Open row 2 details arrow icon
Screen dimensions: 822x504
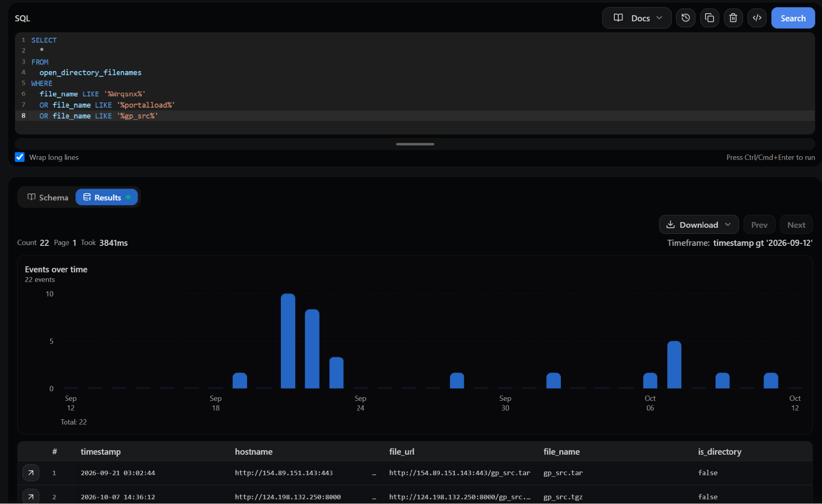[31, 497]
